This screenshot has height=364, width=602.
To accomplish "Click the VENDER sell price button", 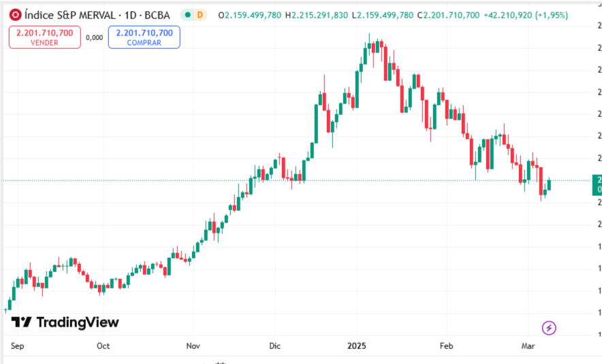I will (45, 37).
